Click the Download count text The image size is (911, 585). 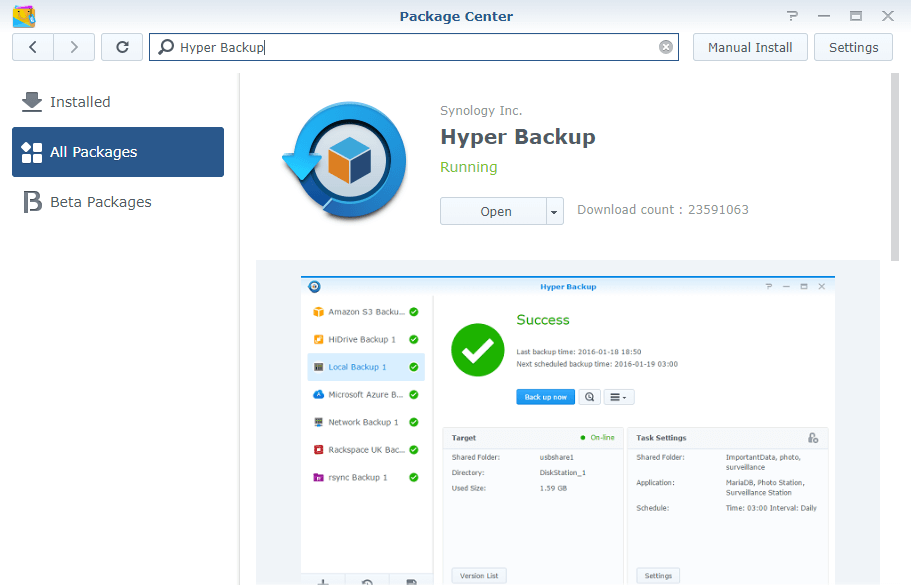coord(663,210)
